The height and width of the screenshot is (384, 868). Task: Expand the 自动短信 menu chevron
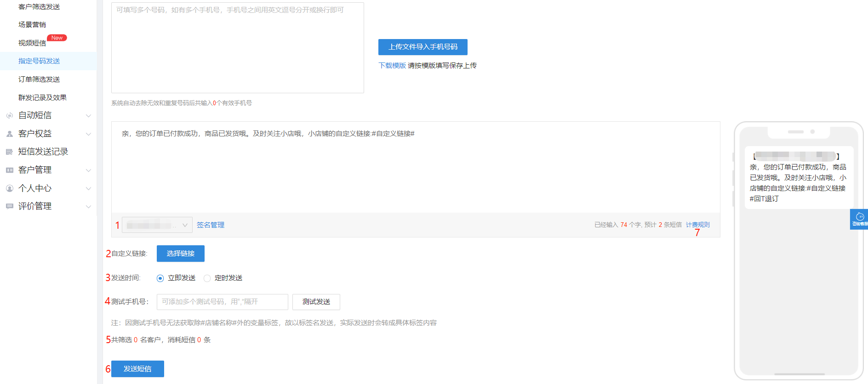(x=89, y=116)
